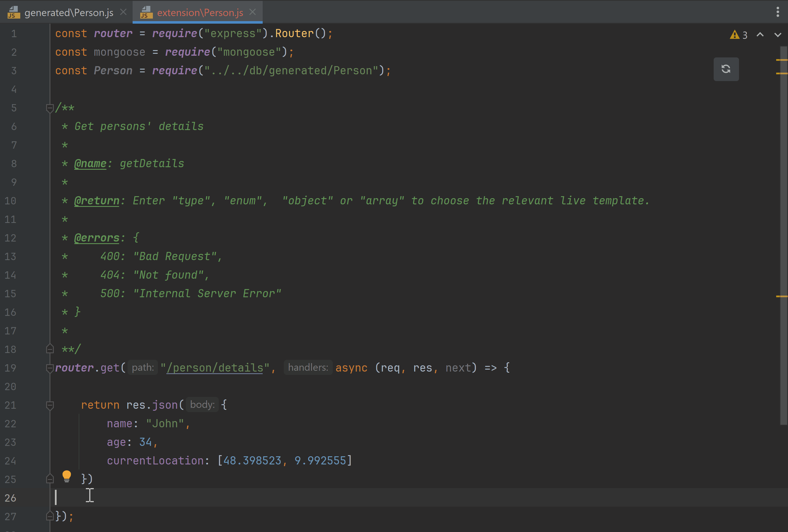This screenshot has width=788, height=532.
Task: Go to previous highlighted error arrow
Action: click(760, 35)
